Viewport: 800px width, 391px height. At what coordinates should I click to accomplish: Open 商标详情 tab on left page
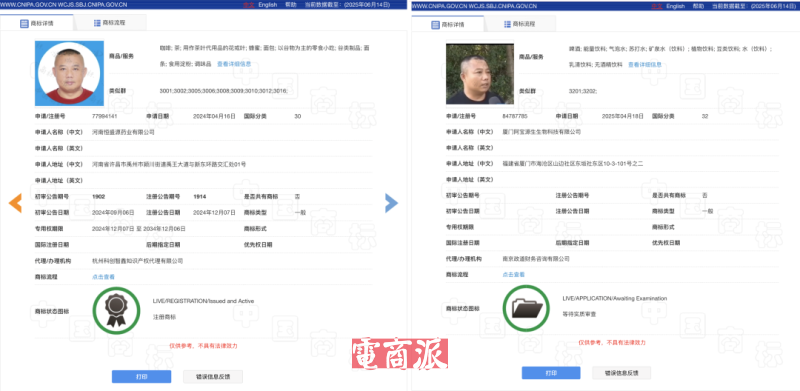pos(36,23)
